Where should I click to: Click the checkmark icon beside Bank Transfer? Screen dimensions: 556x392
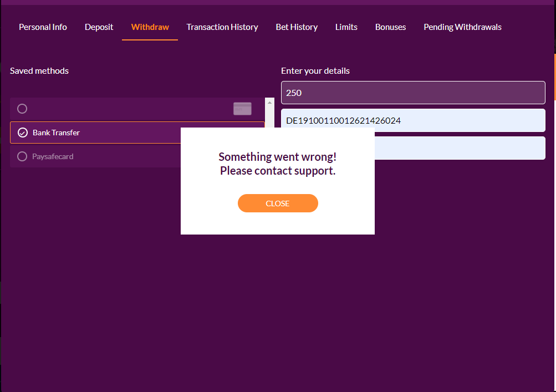click(23, 133)
